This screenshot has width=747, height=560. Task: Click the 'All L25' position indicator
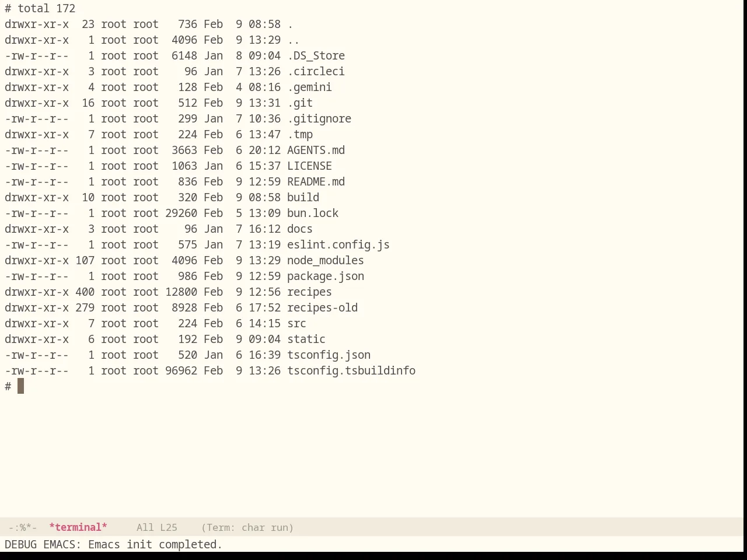coord(157,527)
